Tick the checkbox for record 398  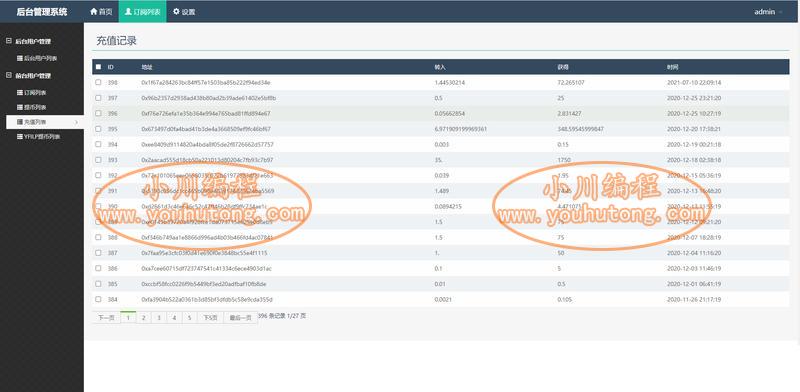[98, 82]
